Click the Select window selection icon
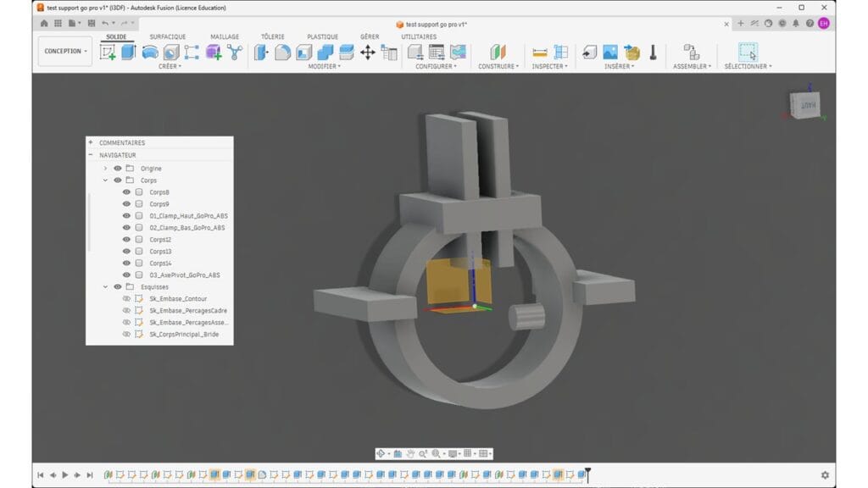868x488 pixels. point(748,52)
